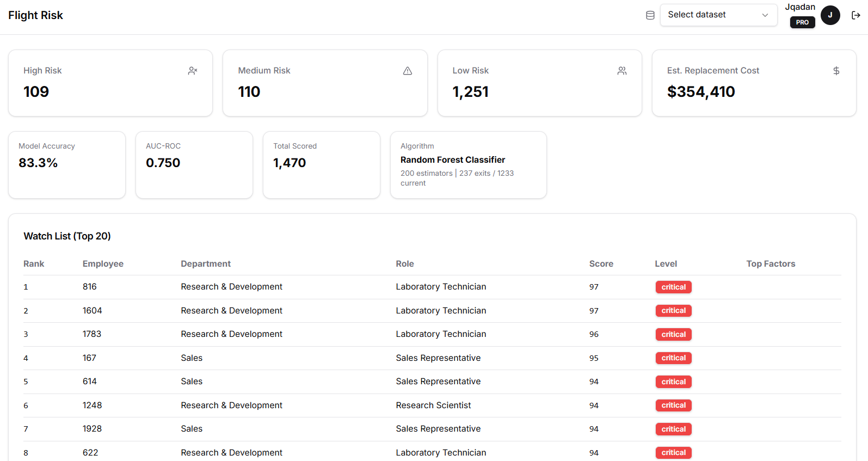Click Laboratory Technician role for employee 816

[441, 287]
